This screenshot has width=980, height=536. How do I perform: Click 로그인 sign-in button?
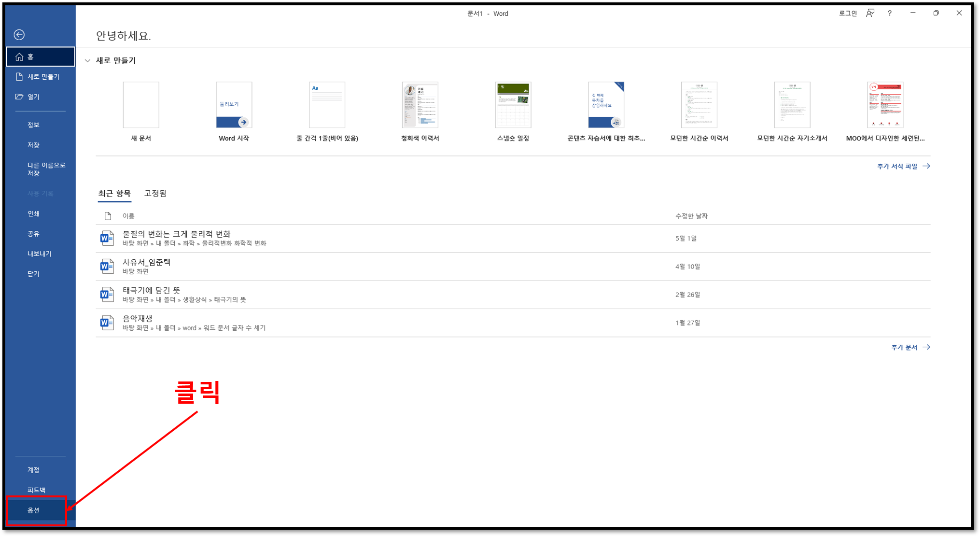(x=847, y=14)
